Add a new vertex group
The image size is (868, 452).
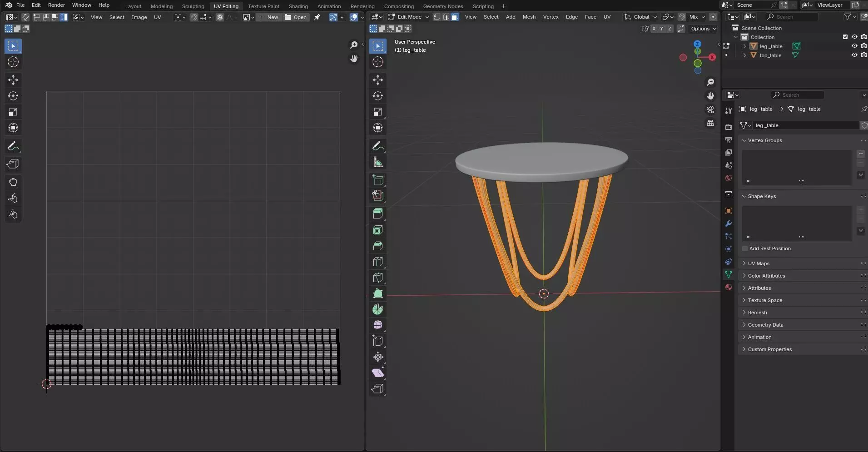click(x=861, y=154)
